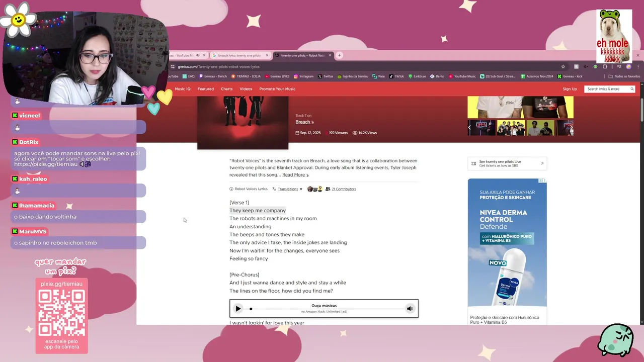
Task: Open the Pixie bookmark
Action: [379, 76]
